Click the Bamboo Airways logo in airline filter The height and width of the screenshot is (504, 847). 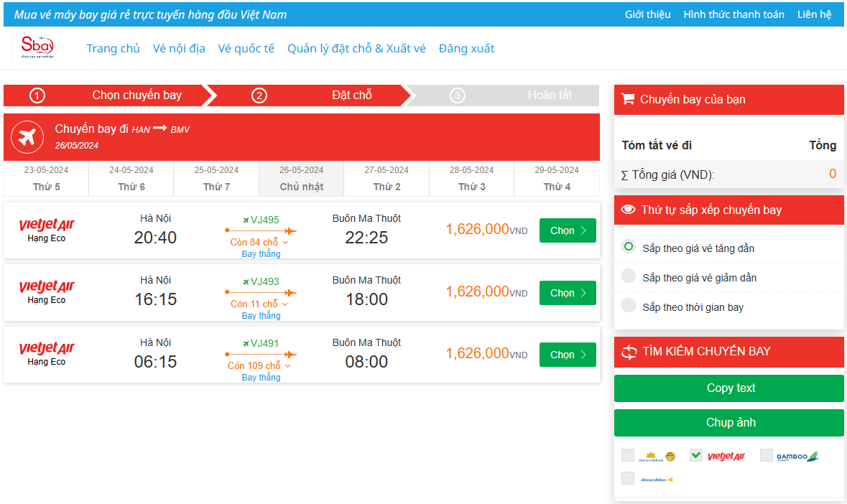click(x=797, y=456)
